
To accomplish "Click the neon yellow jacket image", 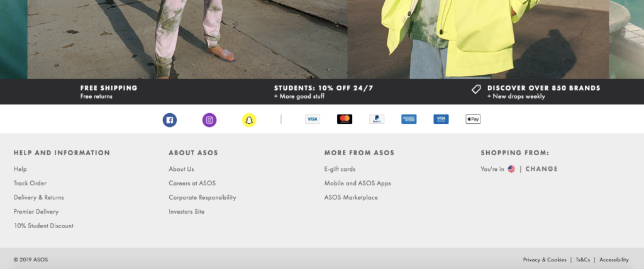I will pyautogui.click(x=478, y=40).
